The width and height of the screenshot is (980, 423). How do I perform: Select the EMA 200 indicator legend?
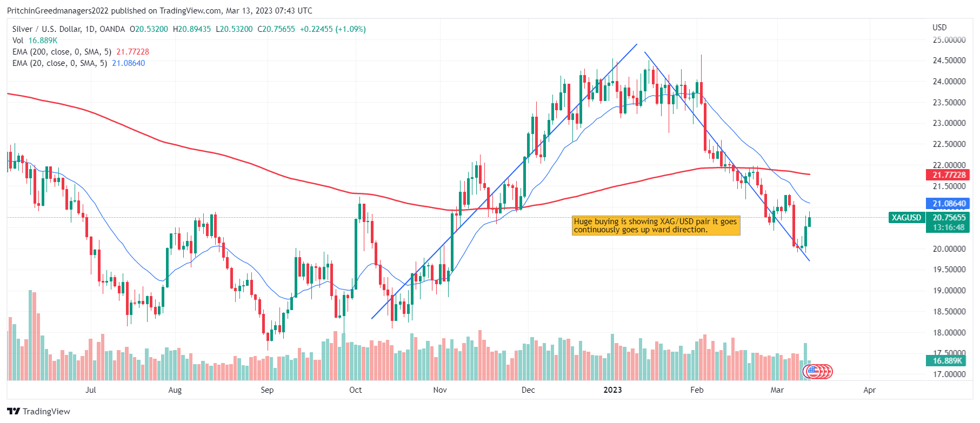point(81,52)
